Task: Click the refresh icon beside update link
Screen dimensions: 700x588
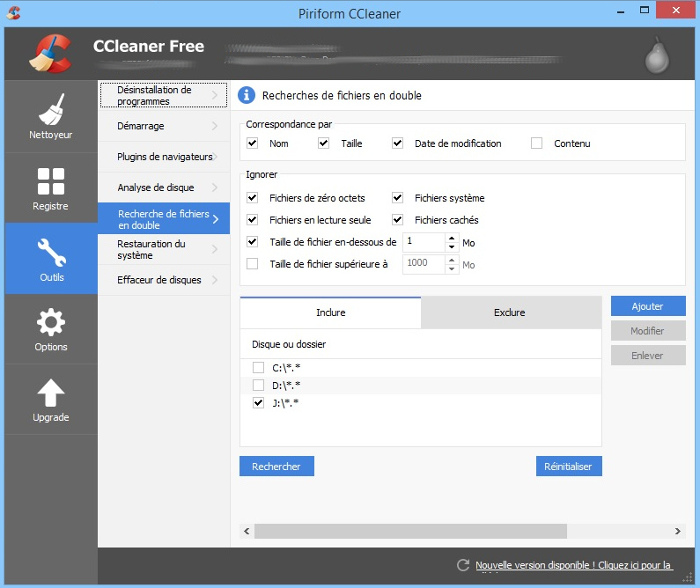Action: point(463,565)
